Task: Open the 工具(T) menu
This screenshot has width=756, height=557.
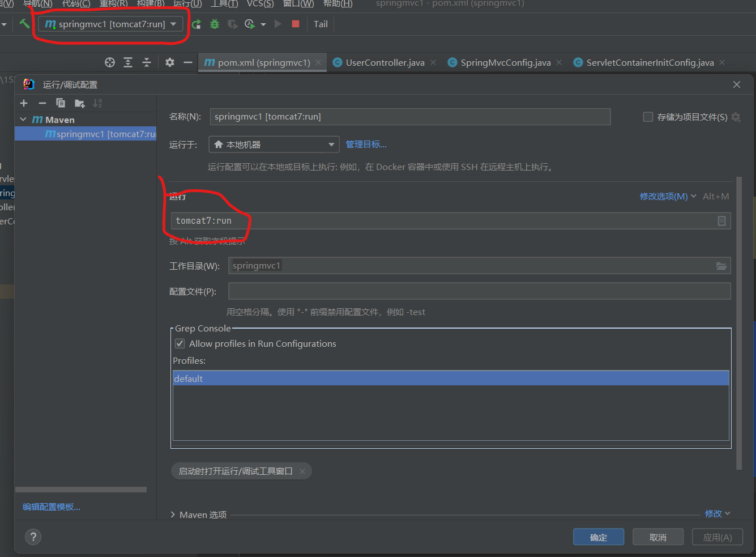Action: [x=224, y=3]
